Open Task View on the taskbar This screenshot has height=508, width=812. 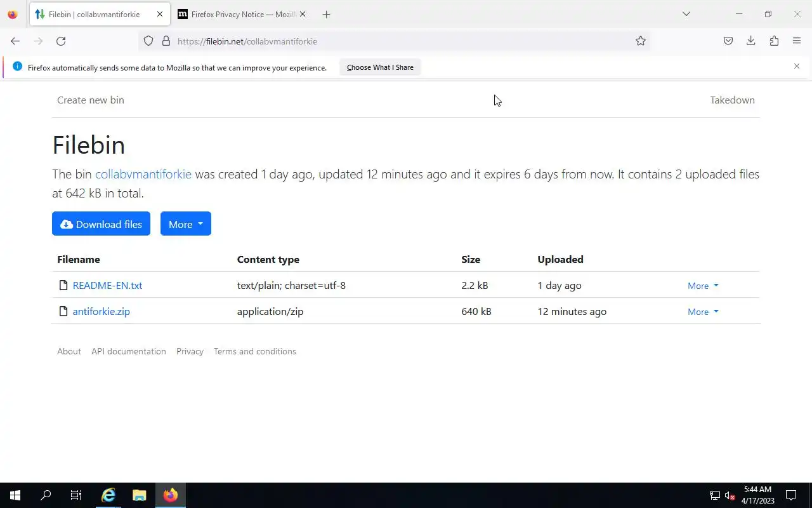[76, 495]
